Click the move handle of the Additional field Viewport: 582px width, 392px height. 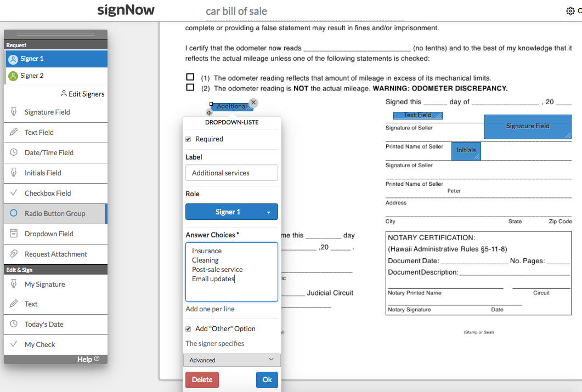(x=209, y=113)
